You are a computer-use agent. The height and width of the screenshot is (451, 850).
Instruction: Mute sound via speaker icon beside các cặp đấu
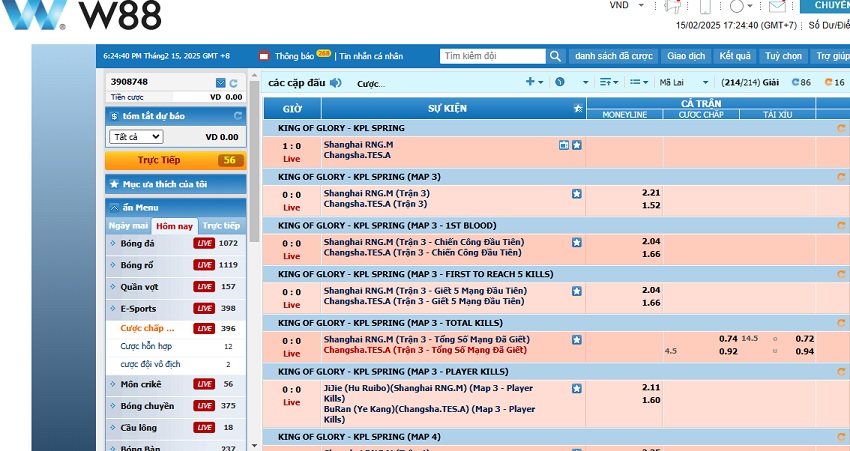336,82
